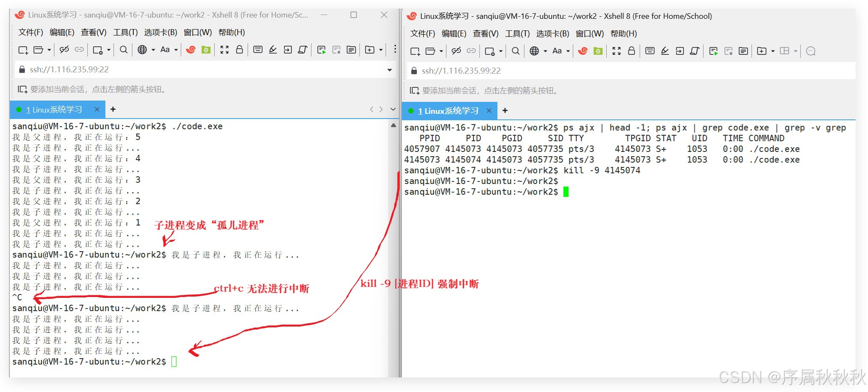Expand globe encoding dropdown arrow in right window
The image size is (868, 392).
(545, 51)
